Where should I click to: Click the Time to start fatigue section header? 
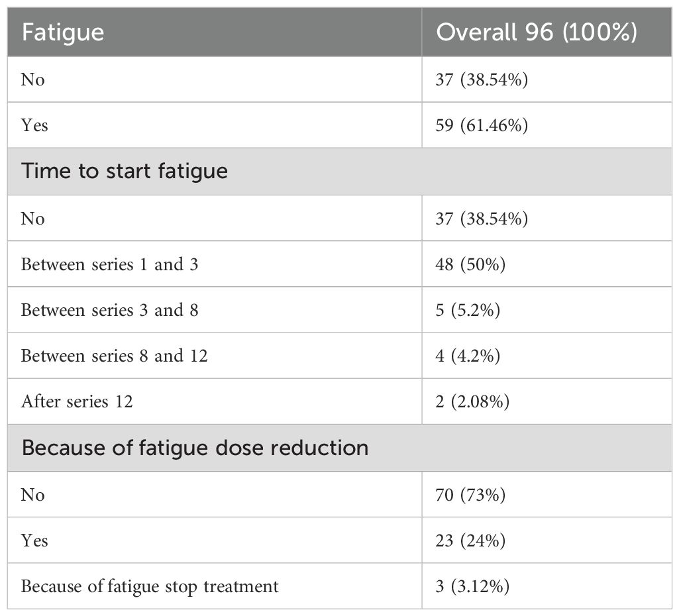pos(125,171)
